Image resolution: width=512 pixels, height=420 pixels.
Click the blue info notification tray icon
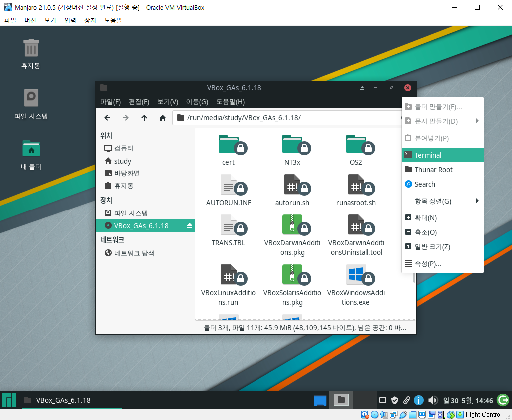[419, 400]
